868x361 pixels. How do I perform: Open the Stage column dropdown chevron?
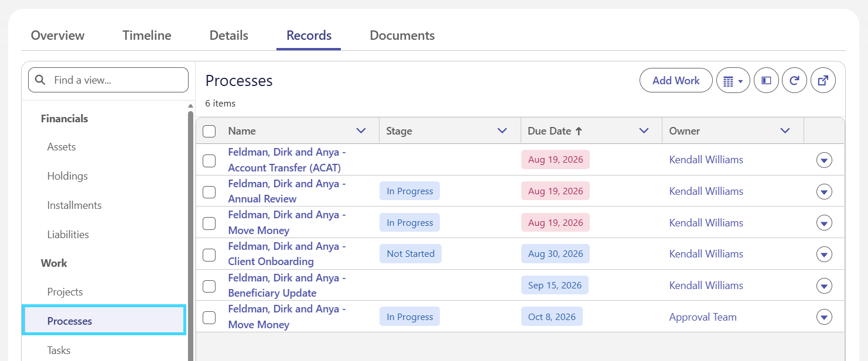point(502,130)
